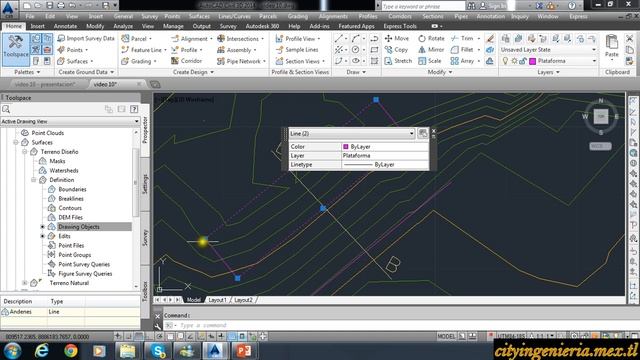Toggle layer on/off lightbulb icon
Image resolution: width=640 pixels, height=360 pixels.
click(x=505, y=61)
